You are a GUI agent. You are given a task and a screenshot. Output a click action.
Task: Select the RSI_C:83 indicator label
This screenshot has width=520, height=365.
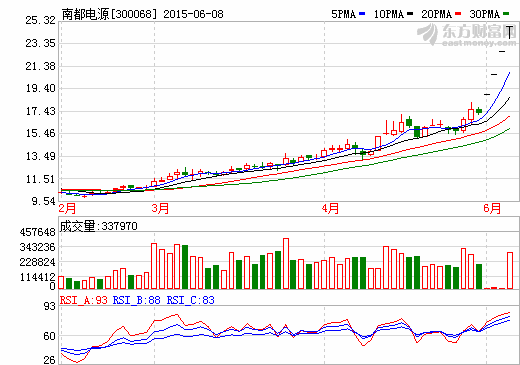[x=191, y=300]
